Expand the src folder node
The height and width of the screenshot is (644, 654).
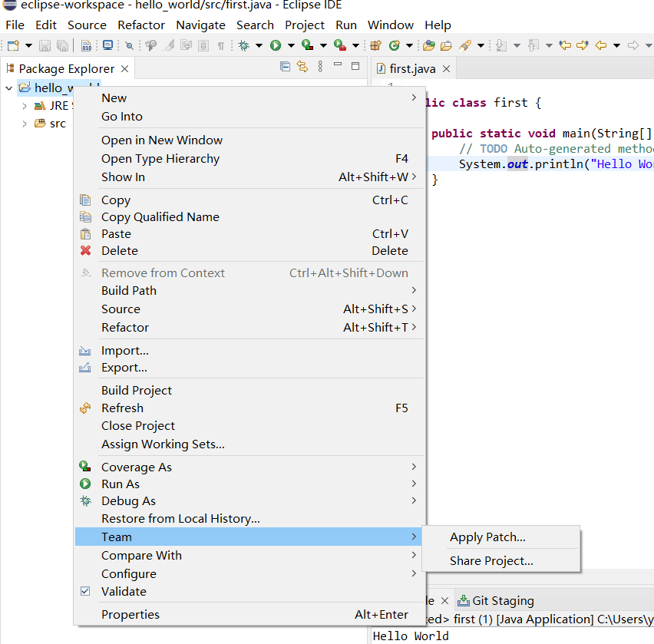coord(25,124)
